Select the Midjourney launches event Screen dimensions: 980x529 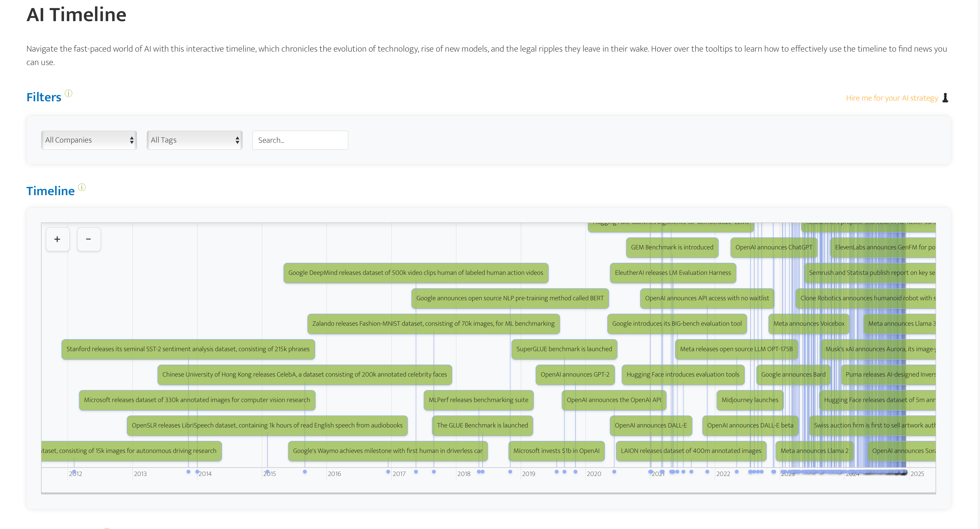coord(750,400)
